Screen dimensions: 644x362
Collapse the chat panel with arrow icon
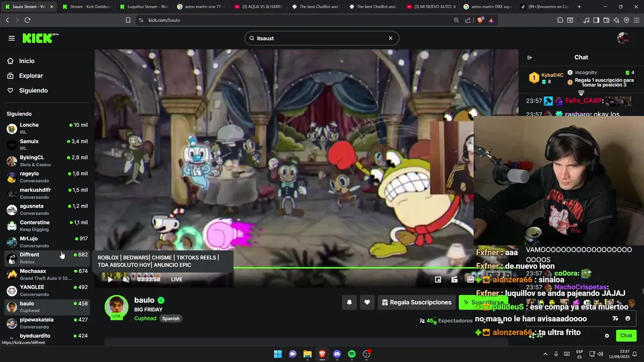pos(529,57)
